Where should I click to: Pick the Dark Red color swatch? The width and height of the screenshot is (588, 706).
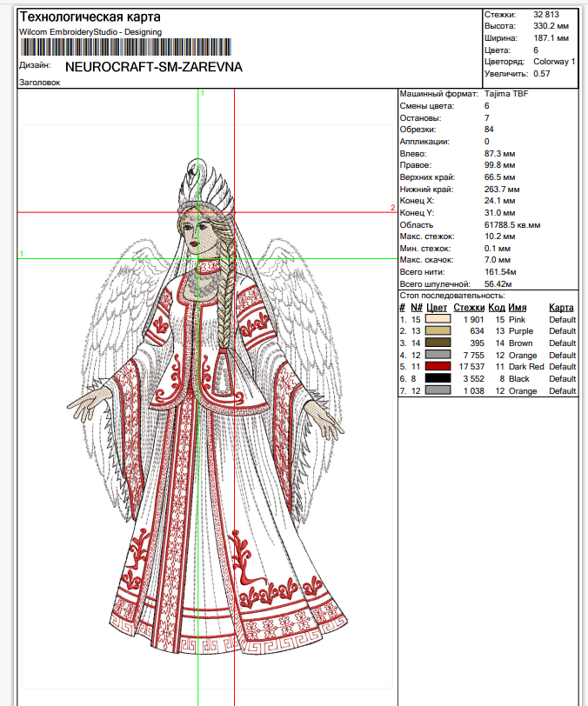[438, 367]
